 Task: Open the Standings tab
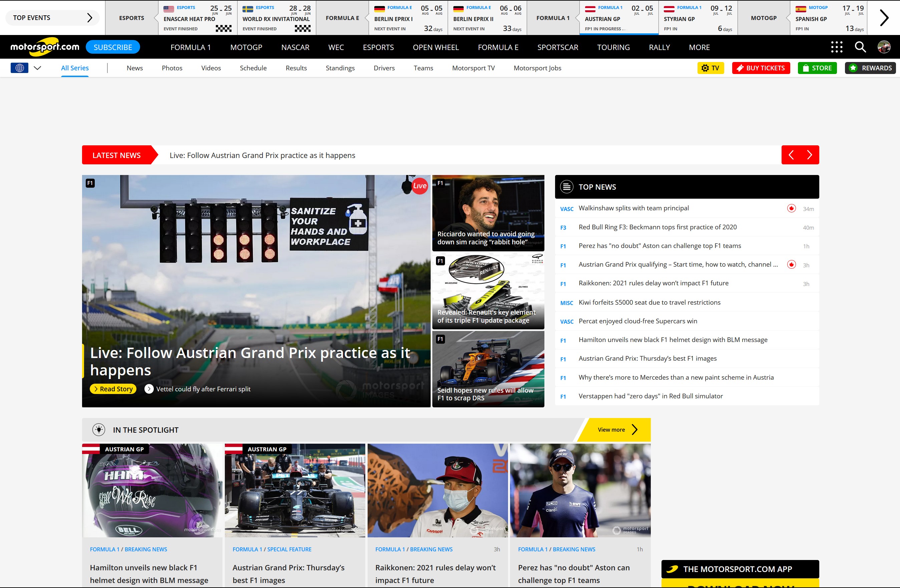click(x=340, y=68)
